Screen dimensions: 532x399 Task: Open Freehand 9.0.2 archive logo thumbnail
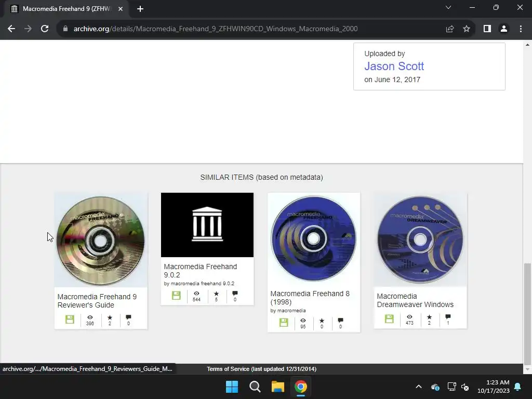point(207,225)
